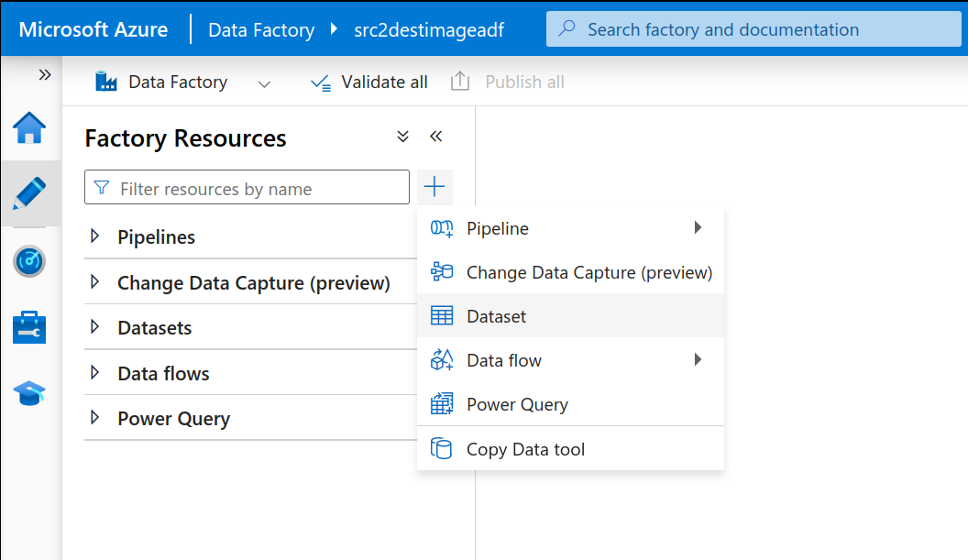Select the Data flows label
The image size is (968, 560).
coord(163,374)
